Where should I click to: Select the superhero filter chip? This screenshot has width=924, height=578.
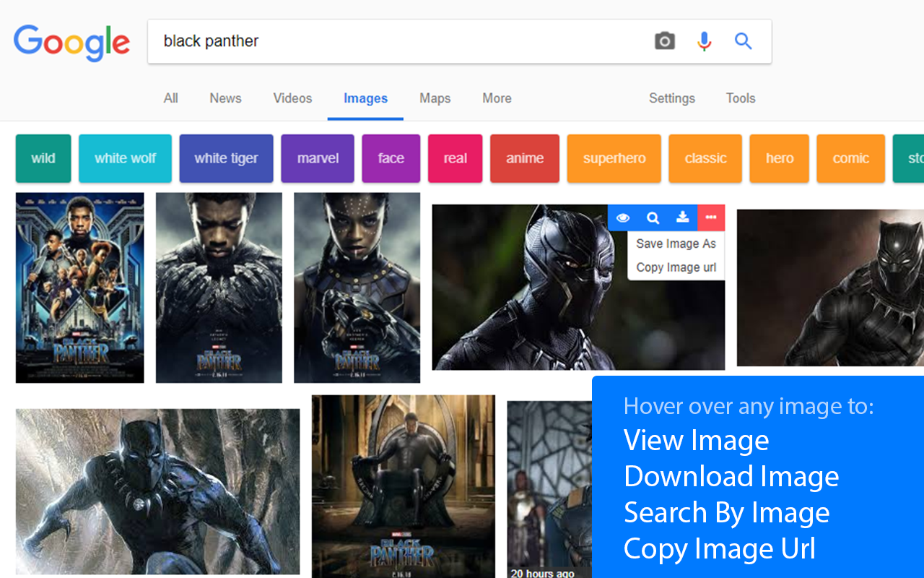[614, 158]
